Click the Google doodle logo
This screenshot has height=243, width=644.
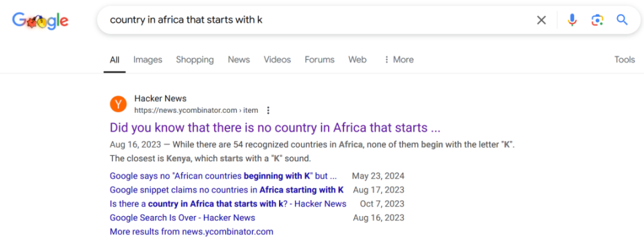40,21
